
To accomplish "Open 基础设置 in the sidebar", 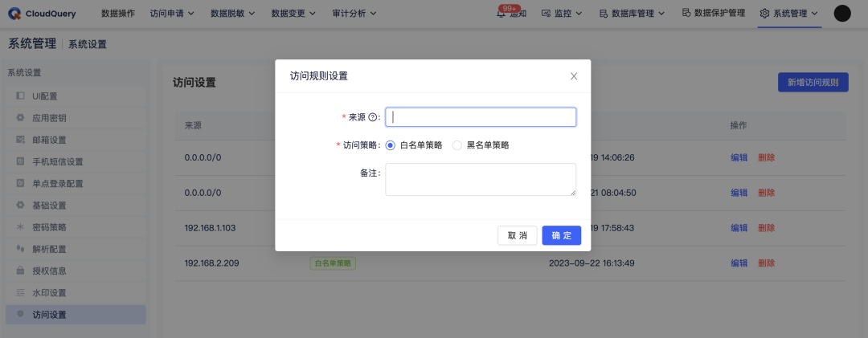I will (76, 206).
